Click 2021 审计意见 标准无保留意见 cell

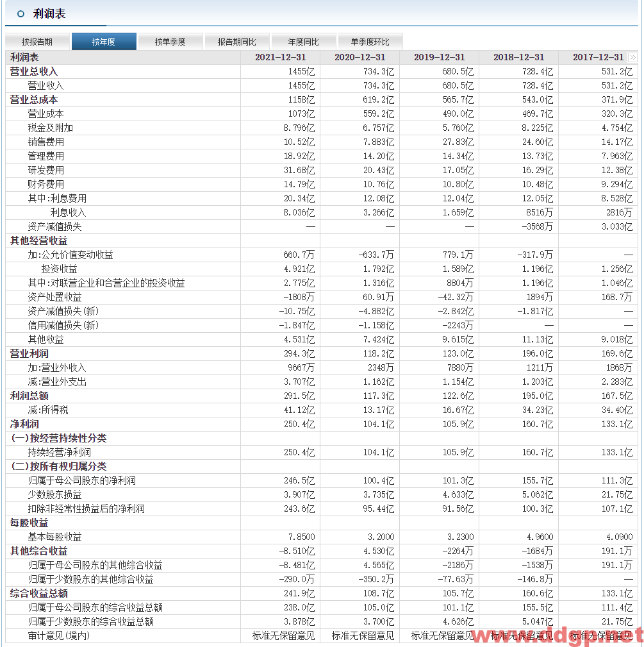pos(284,636)
